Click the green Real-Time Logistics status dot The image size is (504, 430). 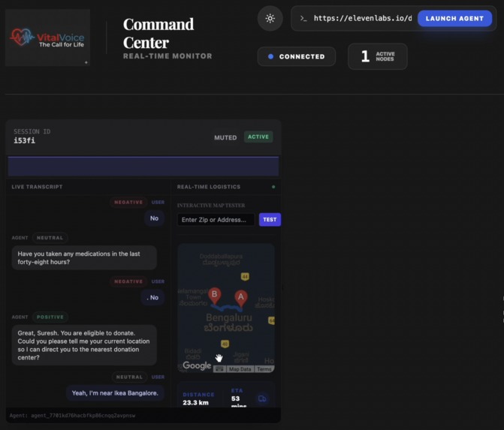point(273,187)
